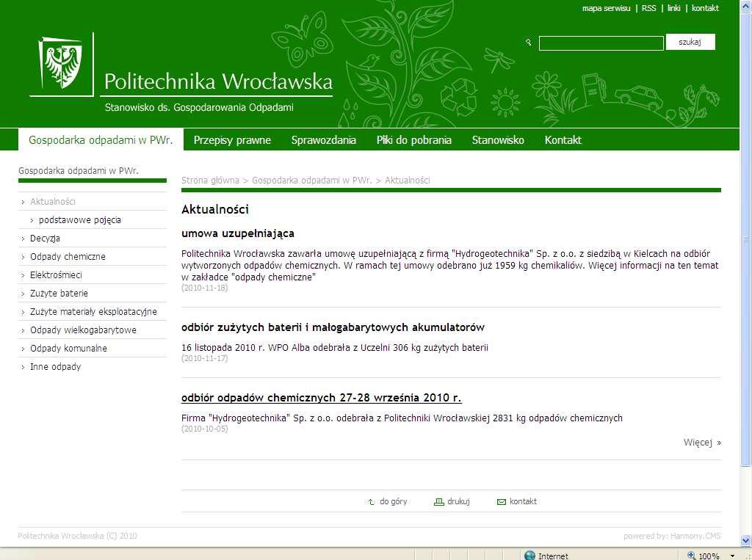This screenshot has width=752, height=560.
Task: Click the 'do góry' up arrow icon
Action: point(371,502)
